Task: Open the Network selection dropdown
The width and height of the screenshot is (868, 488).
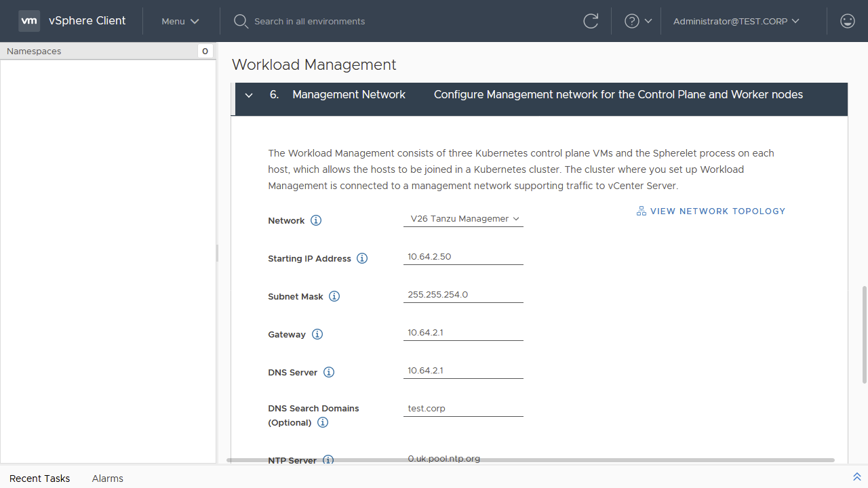Action: (464, 219)
